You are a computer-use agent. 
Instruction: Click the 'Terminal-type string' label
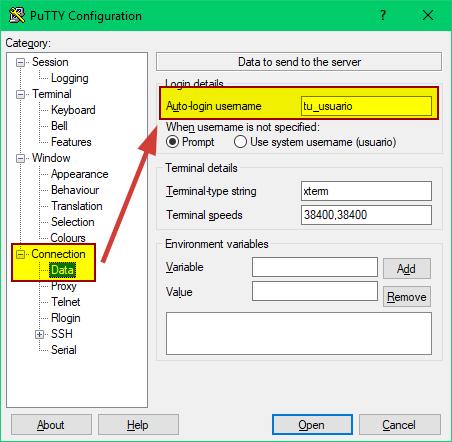coord(211,191)
